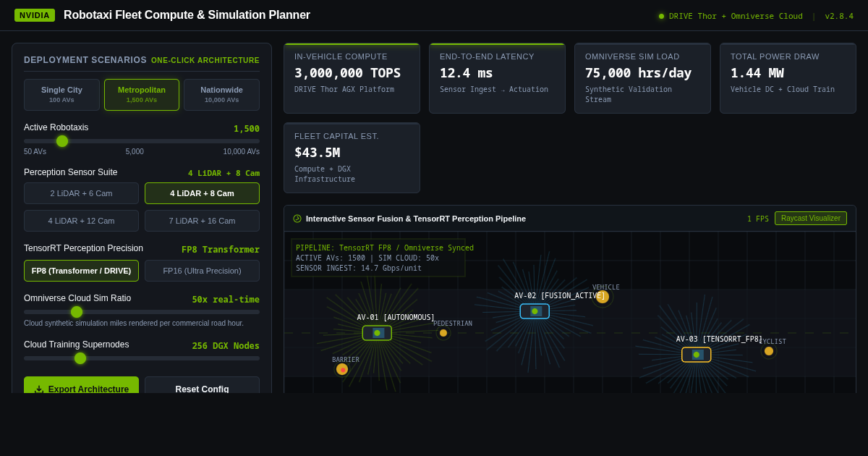Click the green status dot beside DRIVE Thor
The height and width of the screenshot is (456, 868).
point(661,16)
